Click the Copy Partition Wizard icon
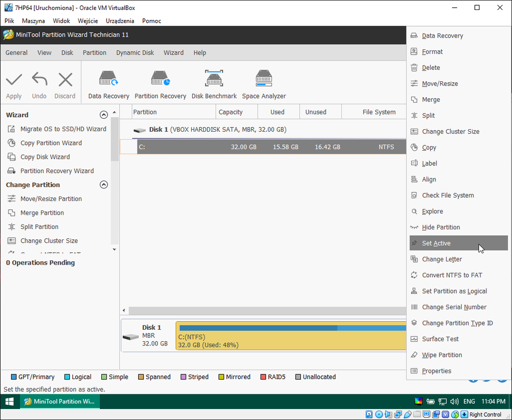Screen dimensions: 512x420 (x=12, y=143)
